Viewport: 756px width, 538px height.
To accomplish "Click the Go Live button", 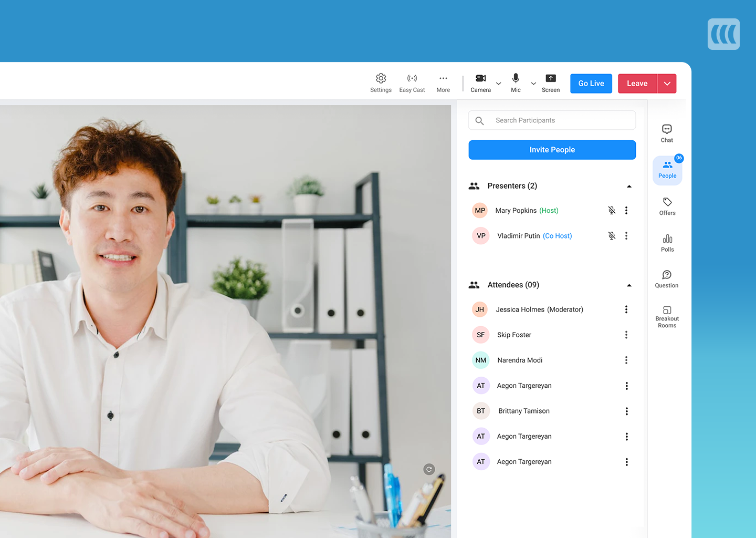I will 591,84.
